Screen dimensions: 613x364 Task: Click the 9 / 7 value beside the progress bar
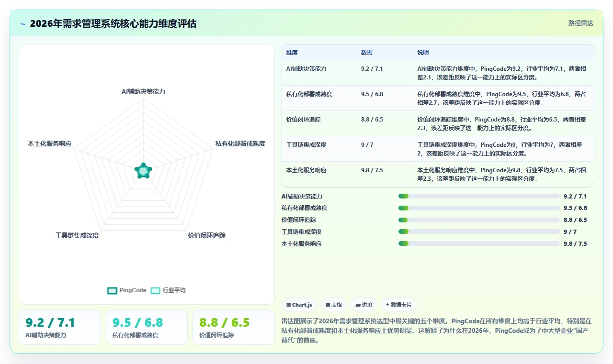570,232
